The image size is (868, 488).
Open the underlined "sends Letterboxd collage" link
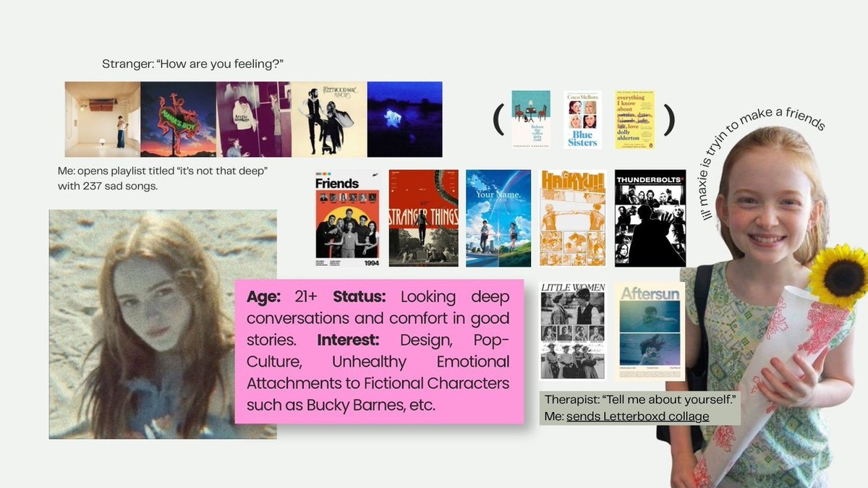pyautogui.click(x=637, y=416)
